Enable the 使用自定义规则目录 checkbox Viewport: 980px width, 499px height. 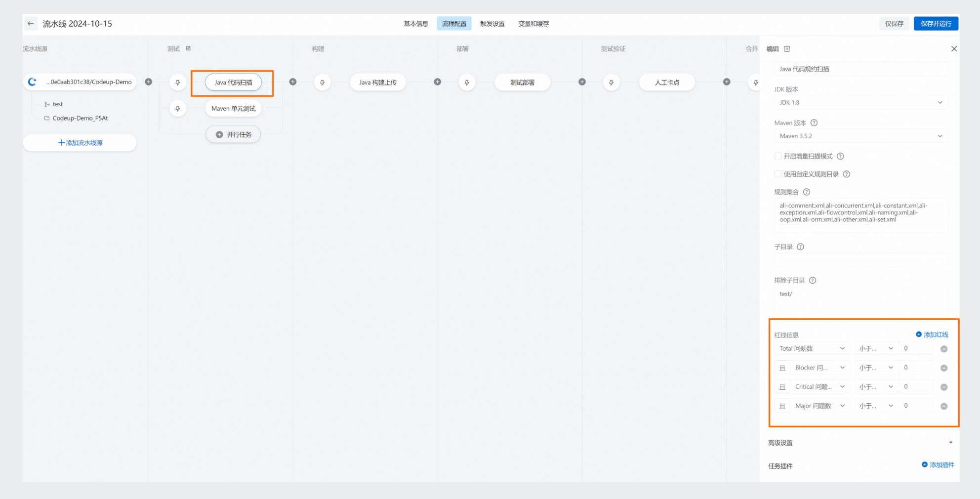coord(777,174)
